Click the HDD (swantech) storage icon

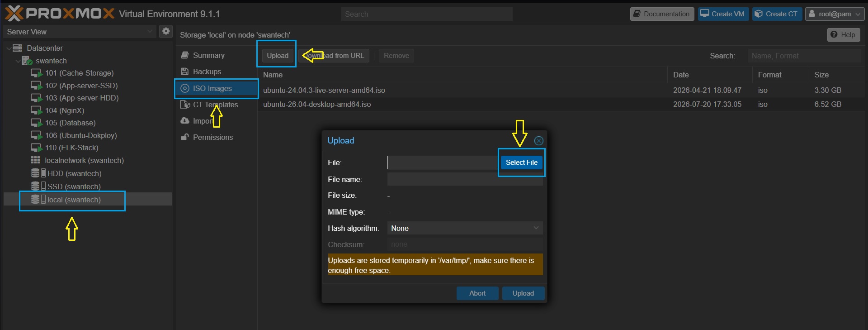pyautogui.click(x=38, y=173)
